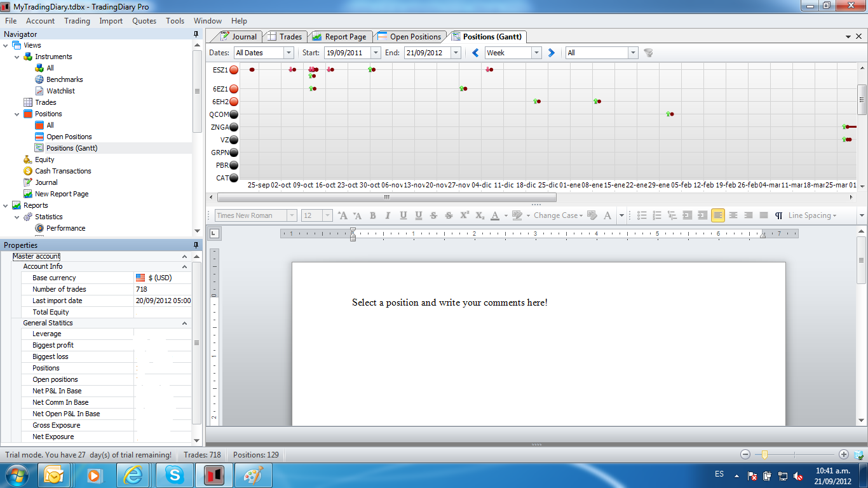Collapse the General Statitics section

[x=185, y=323]
